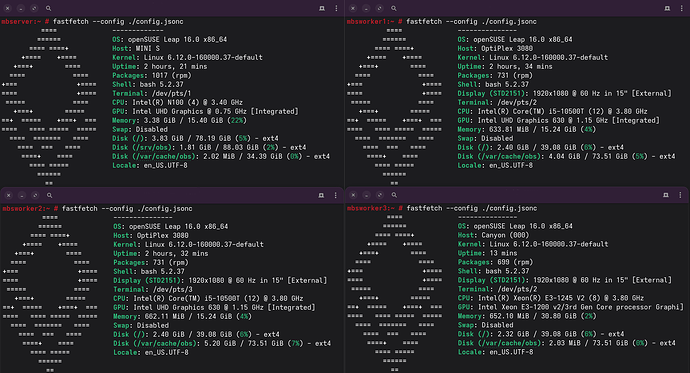Close the mbserver terminal window
This screenshot has width=690, height=373.
(7, 8)
